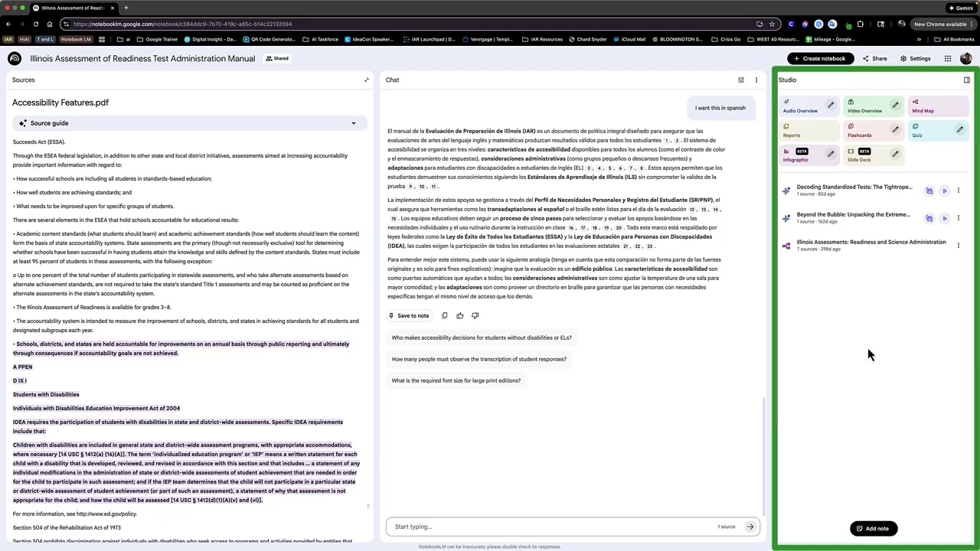Play 'Decoding Standardized Tests' audio

945,191
